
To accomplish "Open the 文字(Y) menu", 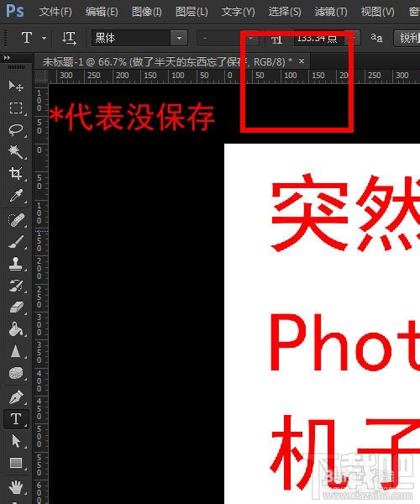I will [238, 12].
